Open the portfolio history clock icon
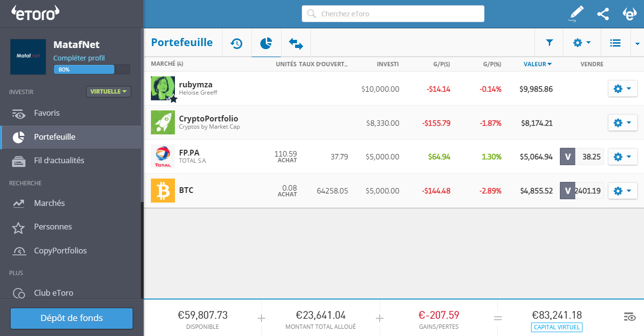The image size is (644, 336). click(x=236, y=43)
